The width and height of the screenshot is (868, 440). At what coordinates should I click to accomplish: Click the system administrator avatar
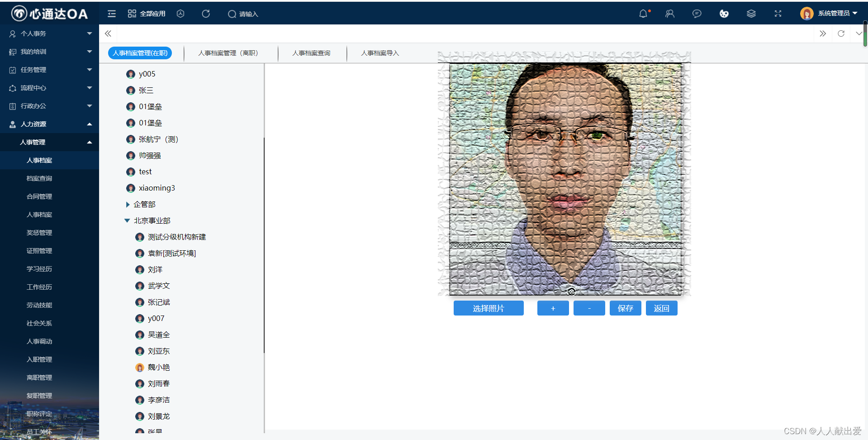click(806, 14)
